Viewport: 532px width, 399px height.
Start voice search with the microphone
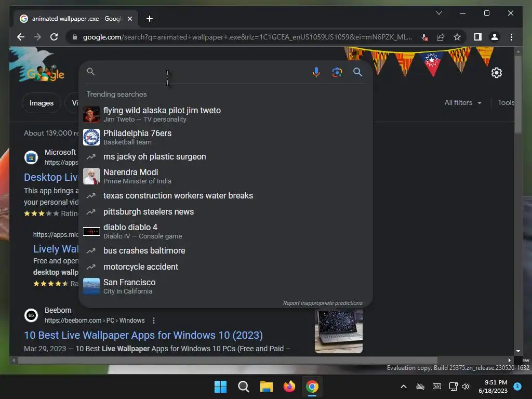(x=316, y=72)
